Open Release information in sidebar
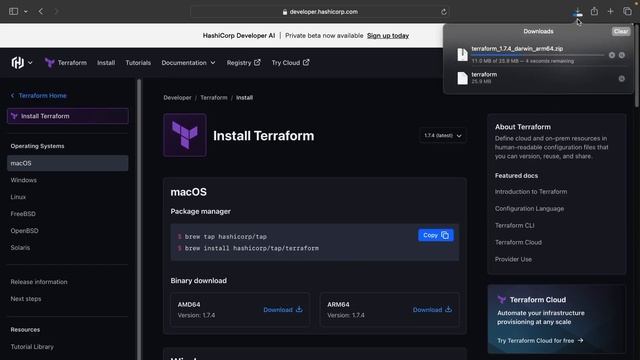640x360 pixels. coord(39,282)
